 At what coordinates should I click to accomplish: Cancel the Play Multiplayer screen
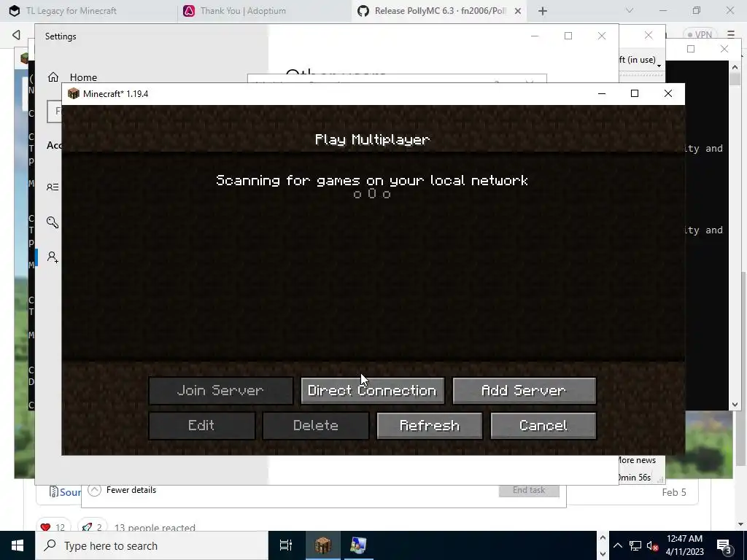(543, 426)
